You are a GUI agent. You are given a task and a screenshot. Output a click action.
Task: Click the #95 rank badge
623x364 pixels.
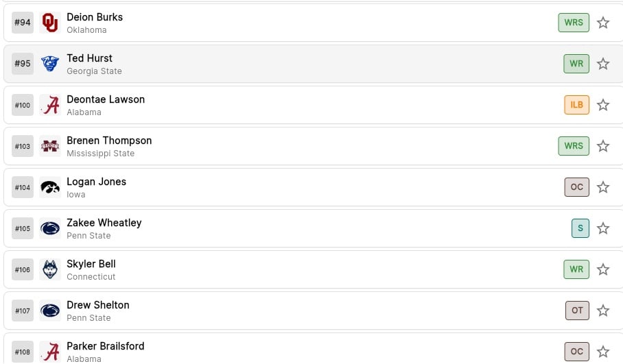[23, 64]
